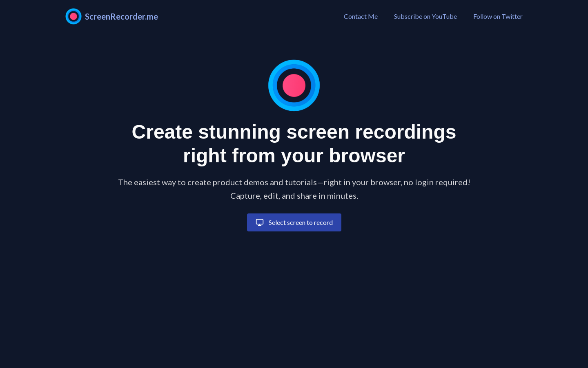Click the headline "Create stunning screen recordings"

pos(294,132)
